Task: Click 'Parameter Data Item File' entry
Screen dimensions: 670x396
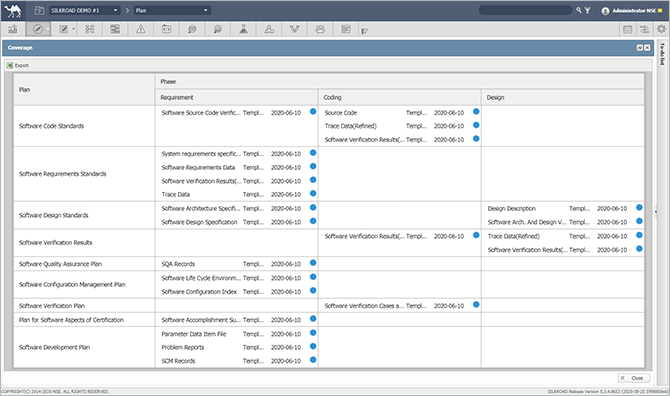Action: [194, 334]
